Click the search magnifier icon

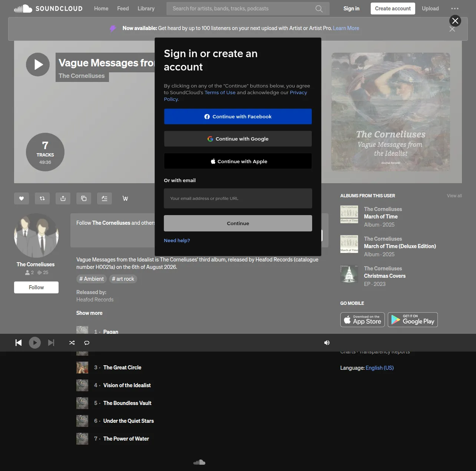(x=319, y=9)
